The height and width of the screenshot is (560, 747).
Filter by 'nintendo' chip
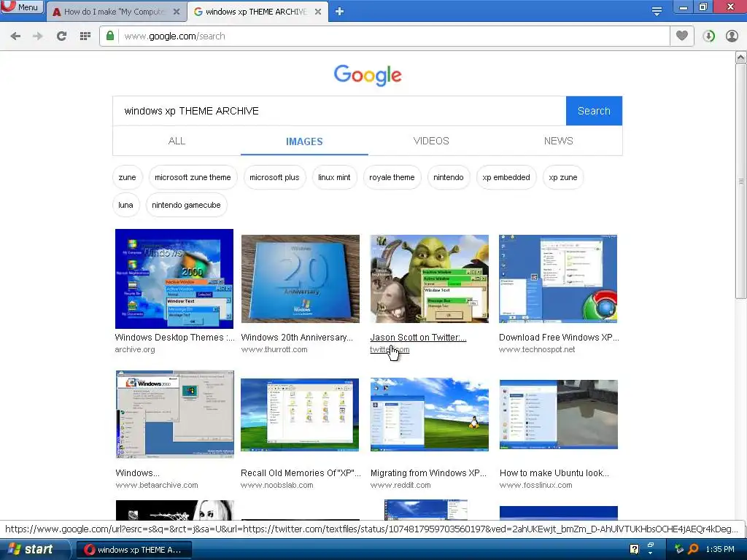pyautogui.click(x=449, y=177)
